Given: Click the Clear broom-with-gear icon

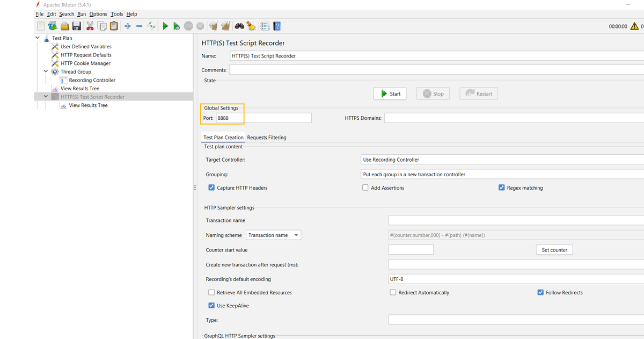Looking at the screenshot, I should coord(214,26).
